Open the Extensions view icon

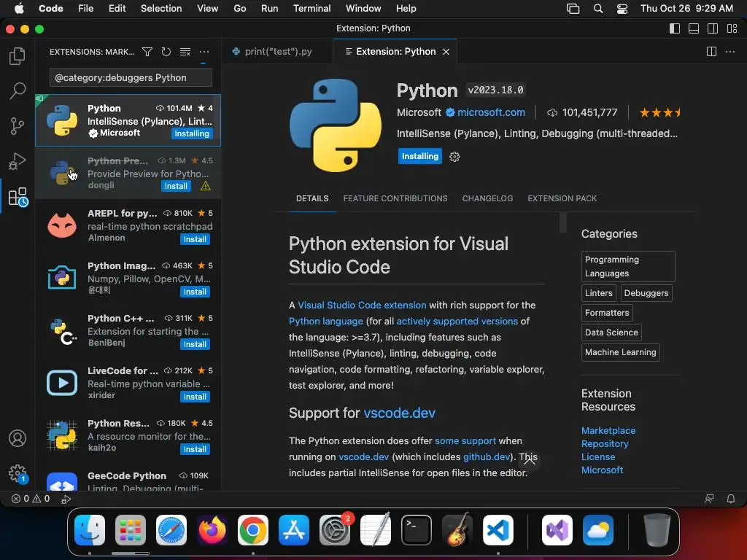[x=18, y=197]
